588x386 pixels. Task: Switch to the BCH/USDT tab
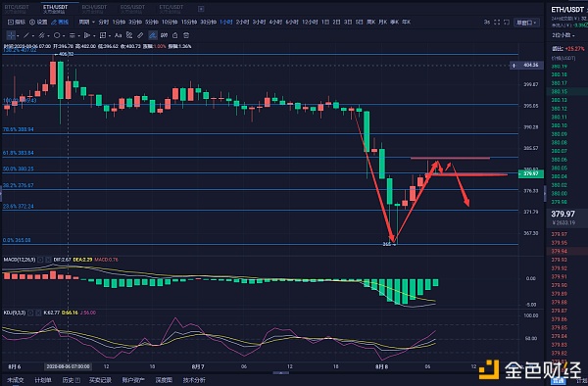(94, 9)
